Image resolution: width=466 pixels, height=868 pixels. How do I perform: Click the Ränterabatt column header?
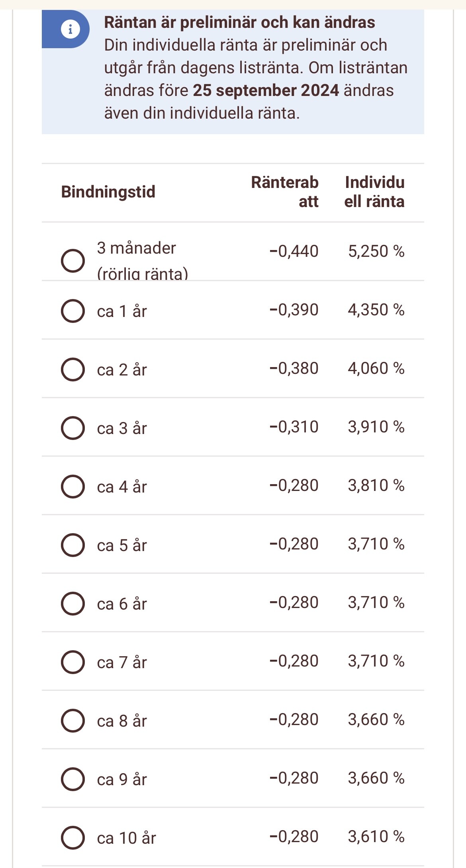pyautogui.click(x=285, y=192)
